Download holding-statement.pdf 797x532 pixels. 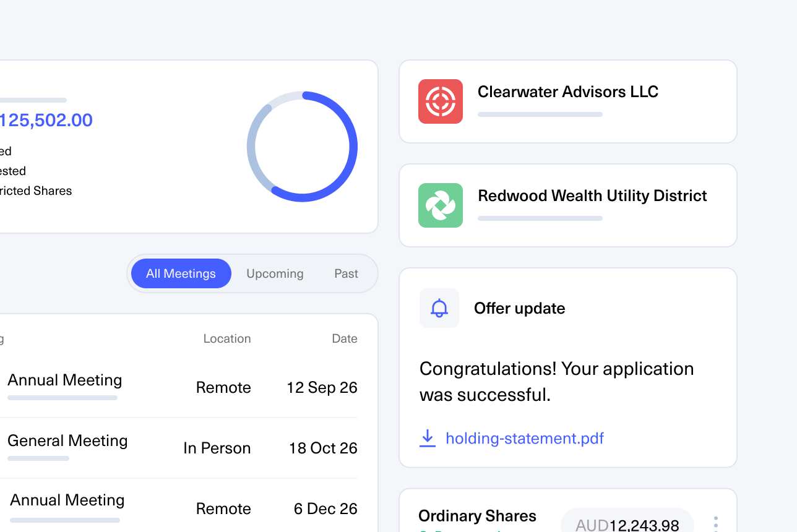(525, 439)
